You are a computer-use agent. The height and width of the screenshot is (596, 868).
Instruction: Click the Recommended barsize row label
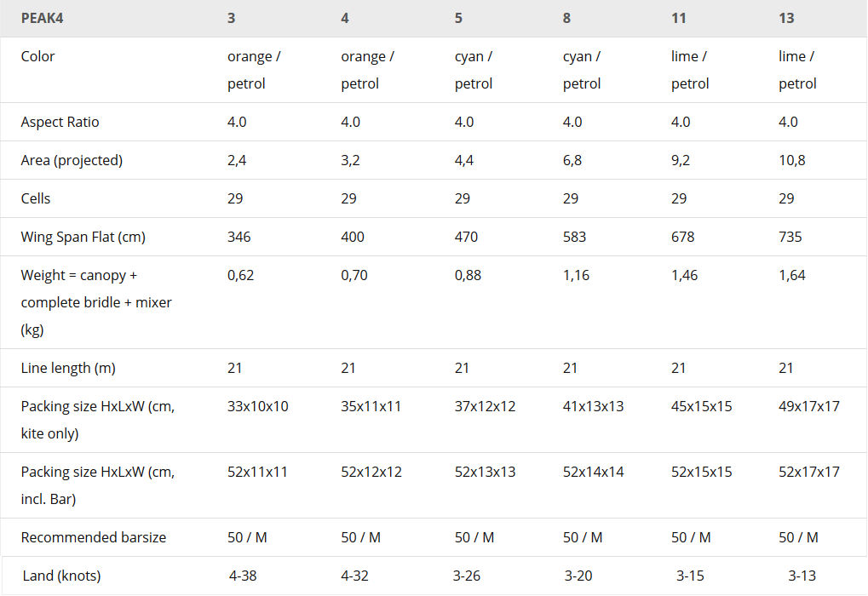tap(94, 537)
